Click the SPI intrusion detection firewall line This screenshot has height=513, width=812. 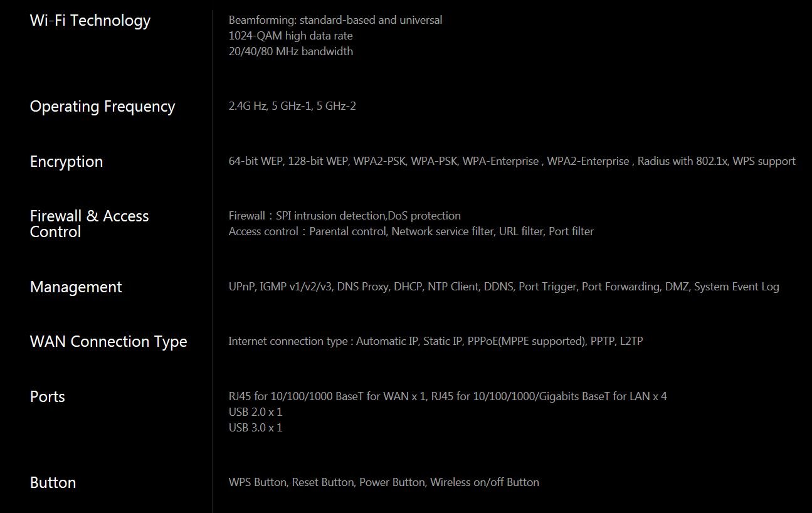click(345, 216)
